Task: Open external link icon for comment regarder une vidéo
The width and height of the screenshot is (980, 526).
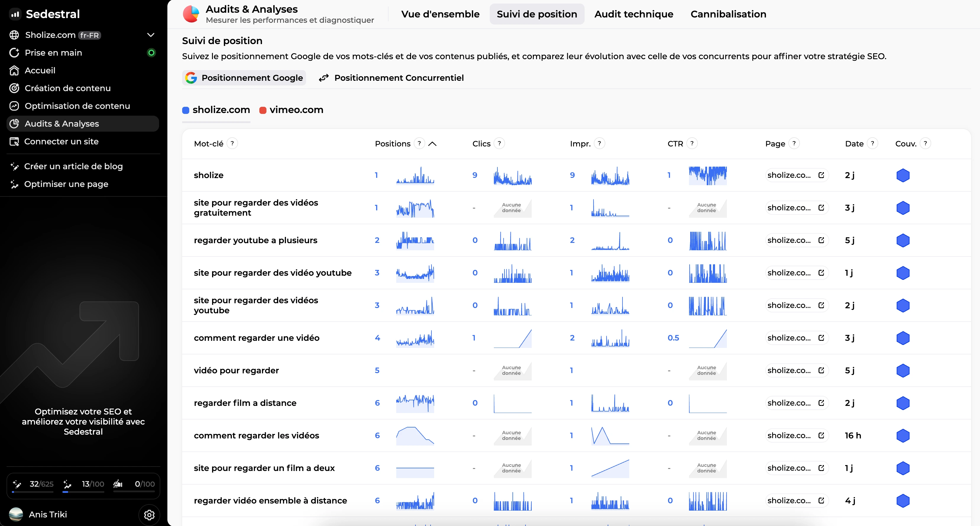Action: 821,338
